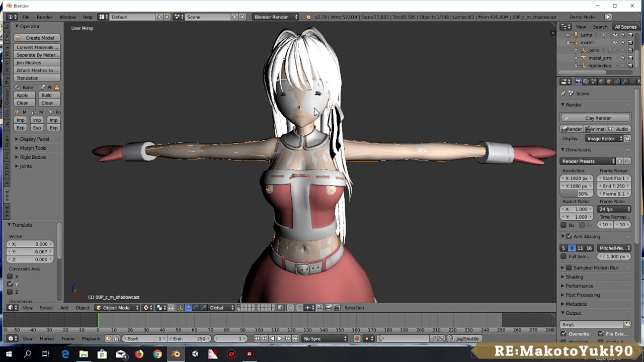Open the timeline Marker menu
This screenshot has width=644, height=362.
pos(47,338)
